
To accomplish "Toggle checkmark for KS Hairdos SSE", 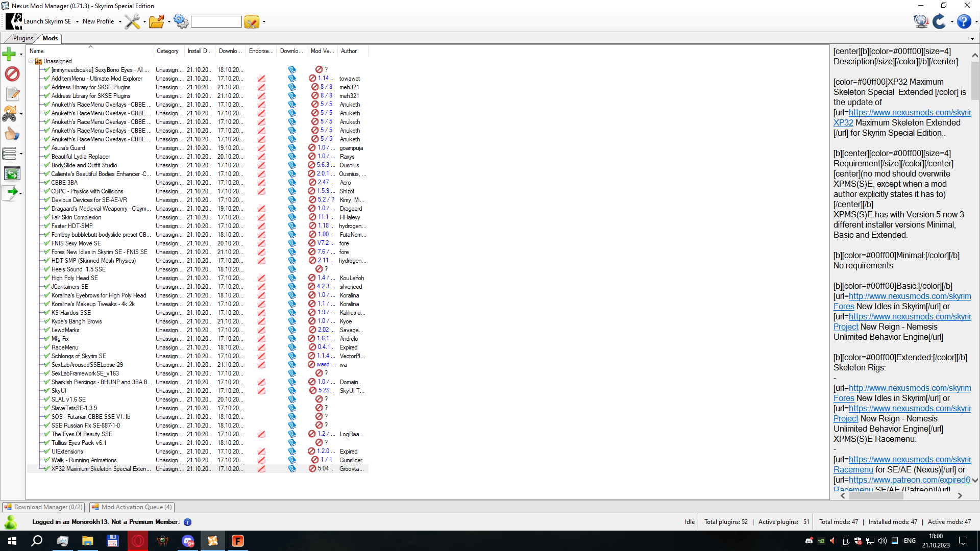I will click(47, 313).
